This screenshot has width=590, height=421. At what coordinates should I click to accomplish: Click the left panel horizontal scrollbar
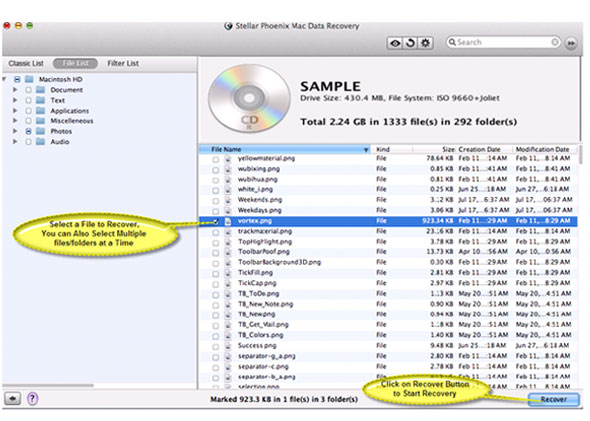pos(48,385)
